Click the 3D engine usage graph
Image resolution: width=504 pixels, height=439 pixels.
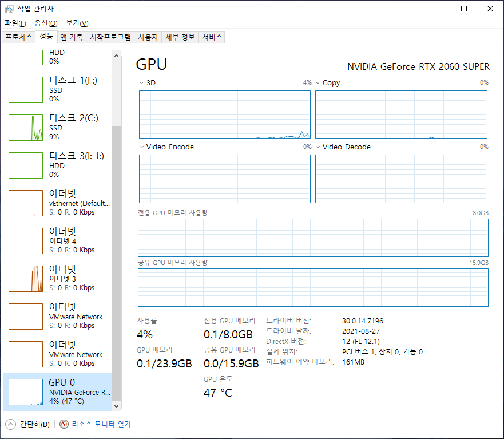225,114
